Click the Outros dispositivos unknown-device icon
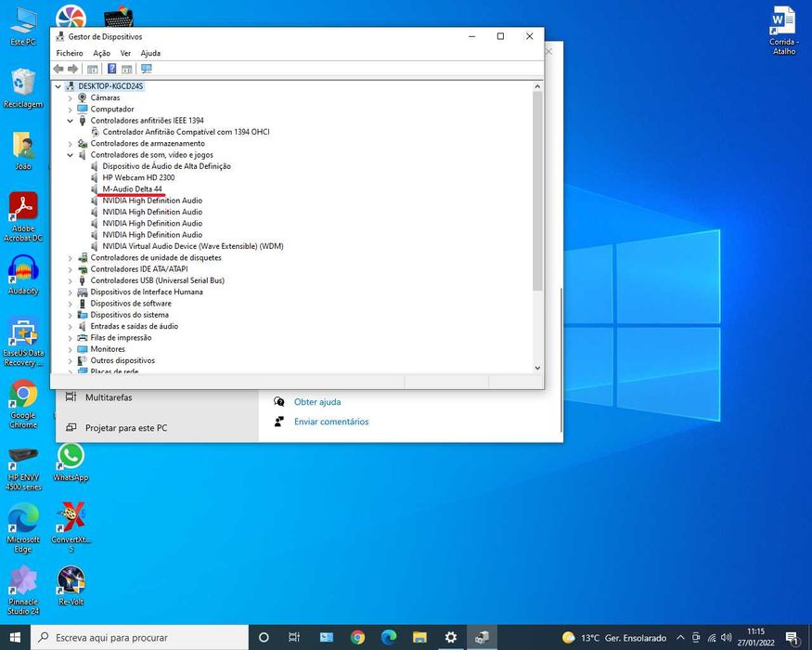 tap(82, 360)
